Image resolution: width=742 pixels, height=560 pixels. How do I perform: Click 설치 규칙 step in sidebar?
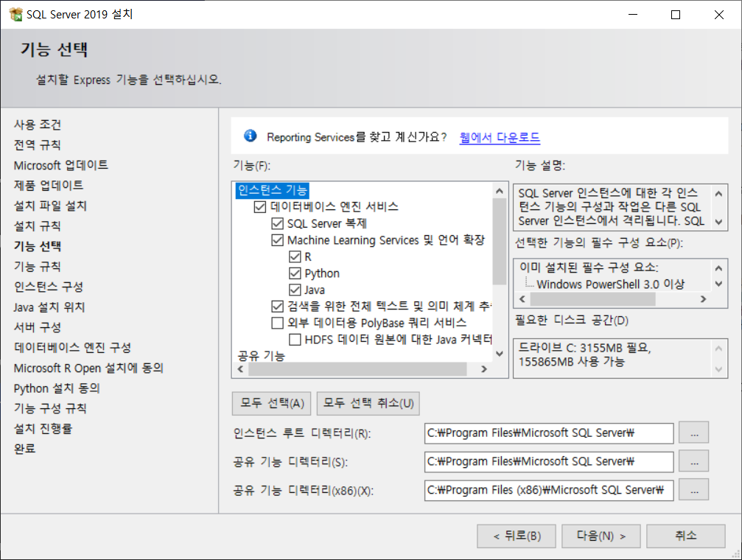(38, 226)
